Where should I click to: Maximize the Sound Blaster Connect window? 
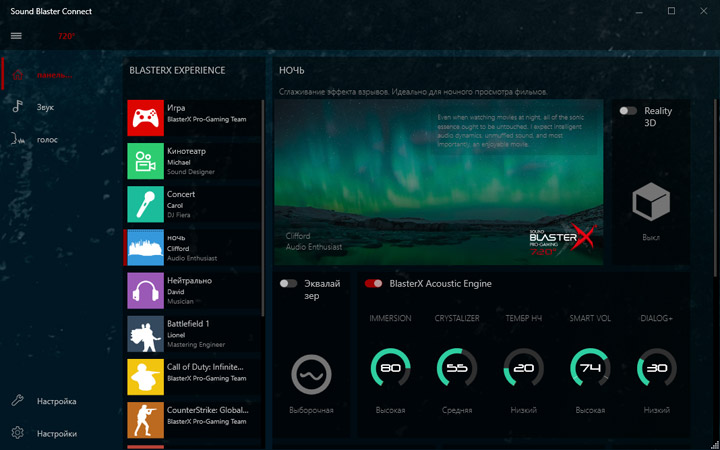pos(671,11)
